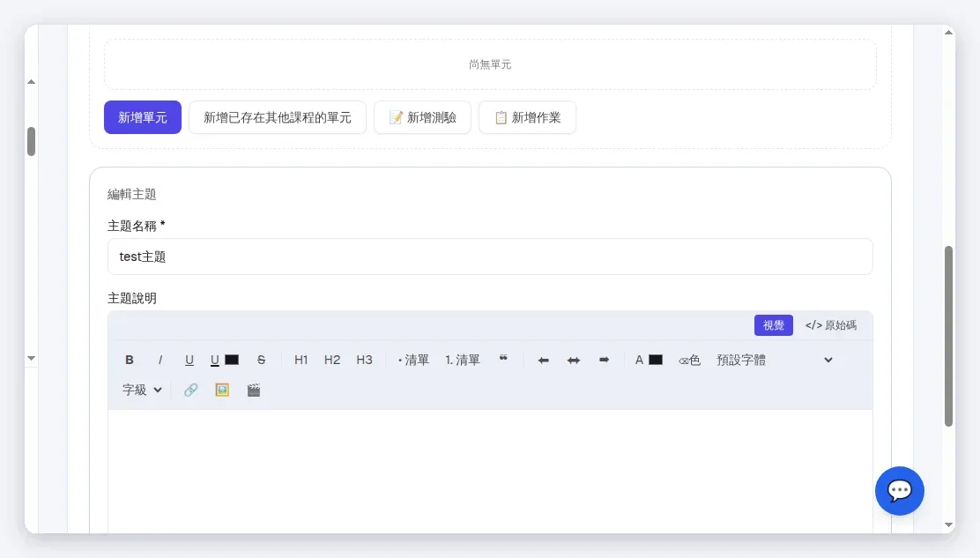Insert a blockquote
Viewport: 980px width, 558px height.
(503, 360)
